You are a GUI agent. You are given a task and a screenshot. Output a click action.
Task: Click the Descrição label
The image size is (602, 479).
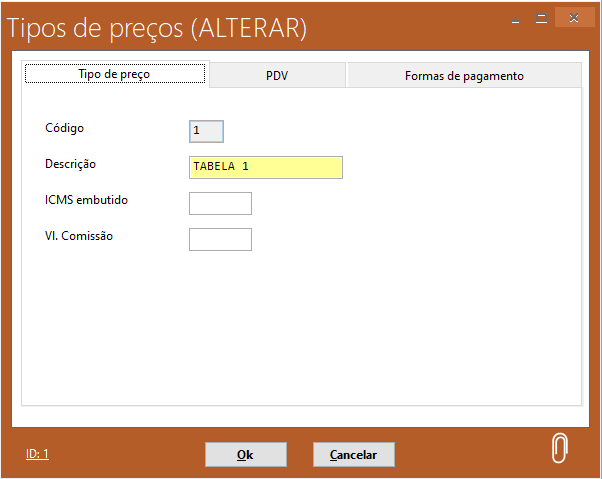[x=70, y=164]
